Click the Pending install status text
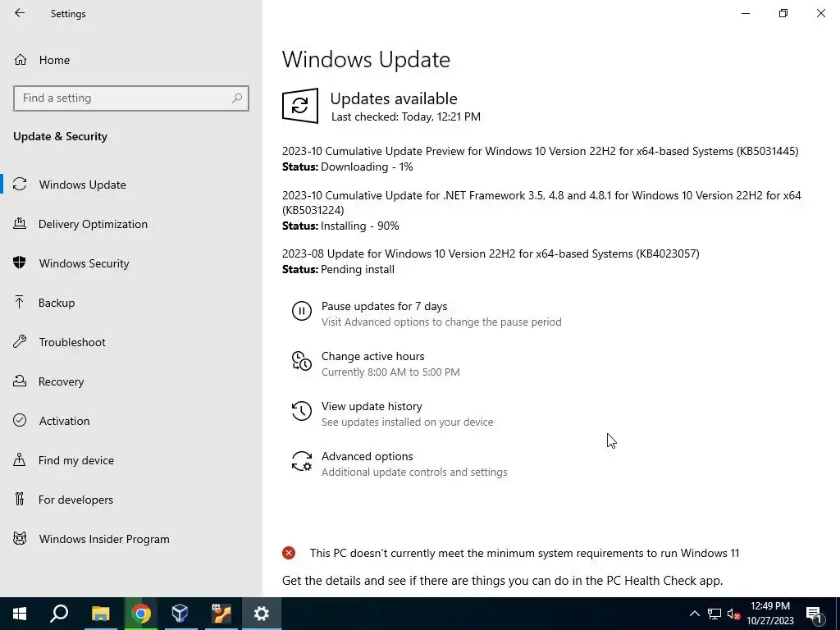840x630 pixels. (x=358, y=269)
